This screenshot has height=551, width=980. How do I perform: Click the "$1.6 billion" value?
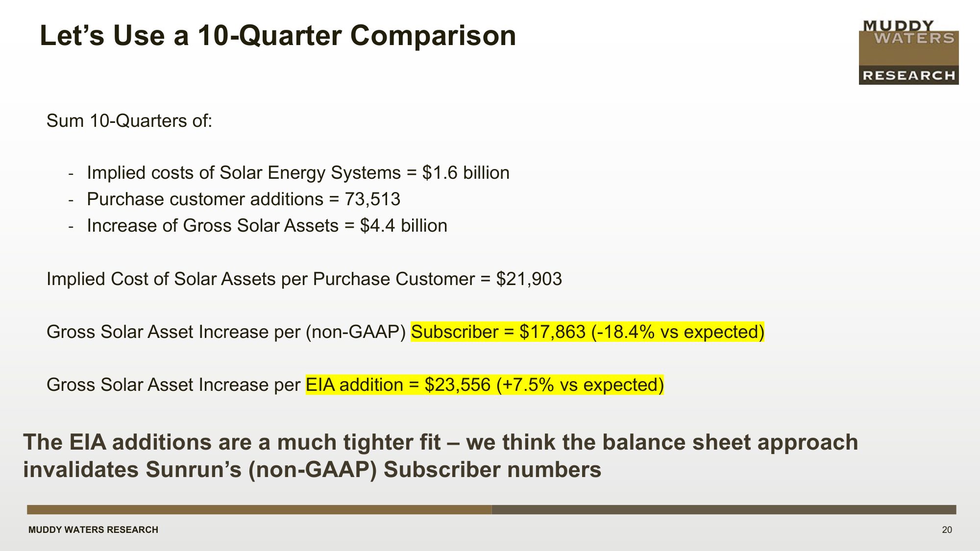(x=465, y=173)
